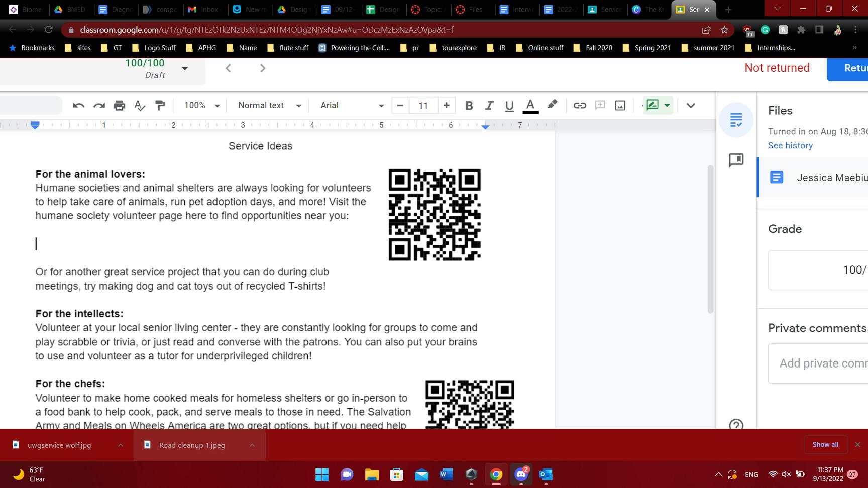This screenshot has height=488, width=868.
Task: Switch to the Diagno Docs tab
Action: 116,10
